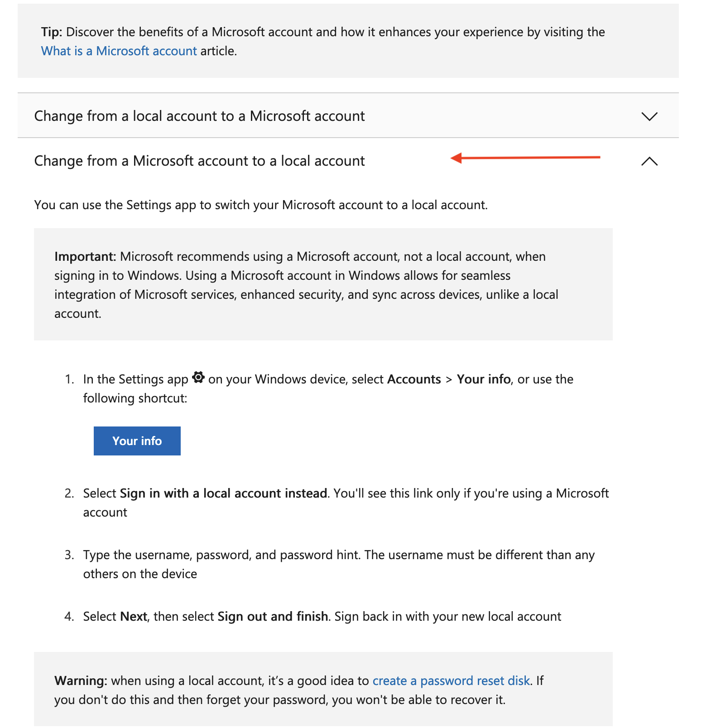The width and height of the screenshot is (702, 728).
Task: Click the Settings gear icon in step 1
Action: pos(198,377)
